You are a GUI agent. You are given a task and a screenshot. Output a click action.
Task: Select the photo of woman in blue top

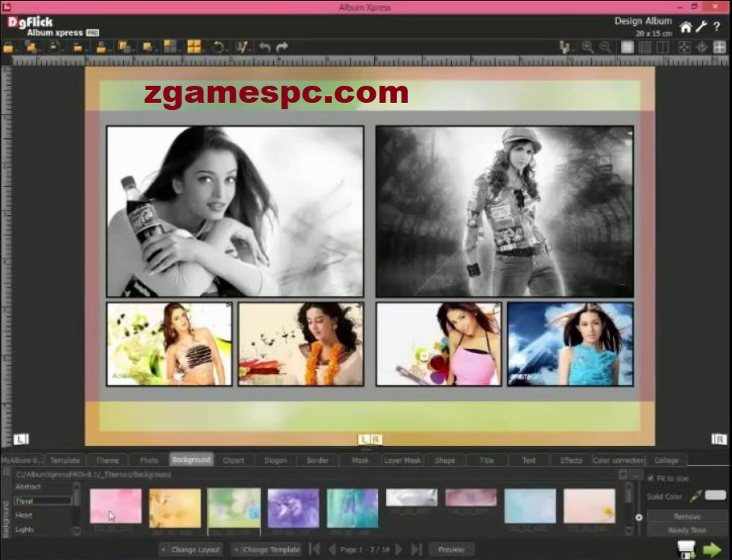click(x=571, y=345)
